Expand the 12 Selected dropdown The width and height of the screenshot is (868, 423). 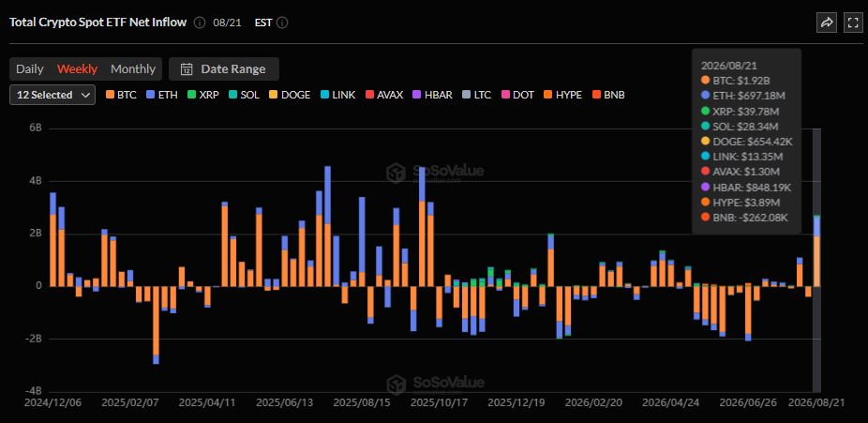point(52,95)
